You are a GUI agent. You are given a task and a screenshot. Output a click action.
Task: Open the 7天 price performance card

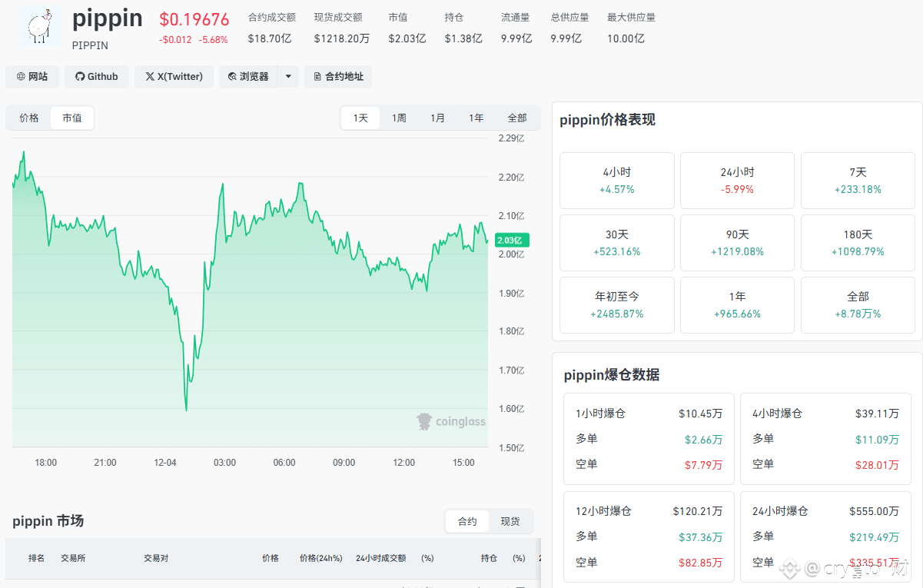tap(858, 181)
